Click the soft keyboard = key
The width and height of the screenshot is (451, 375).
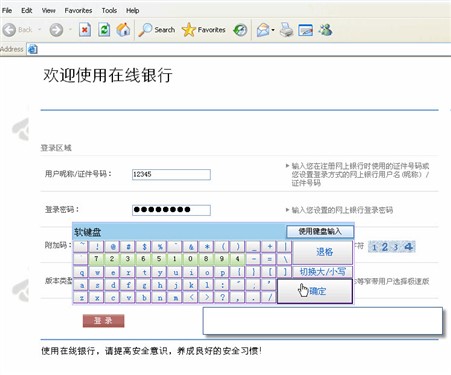270,259
